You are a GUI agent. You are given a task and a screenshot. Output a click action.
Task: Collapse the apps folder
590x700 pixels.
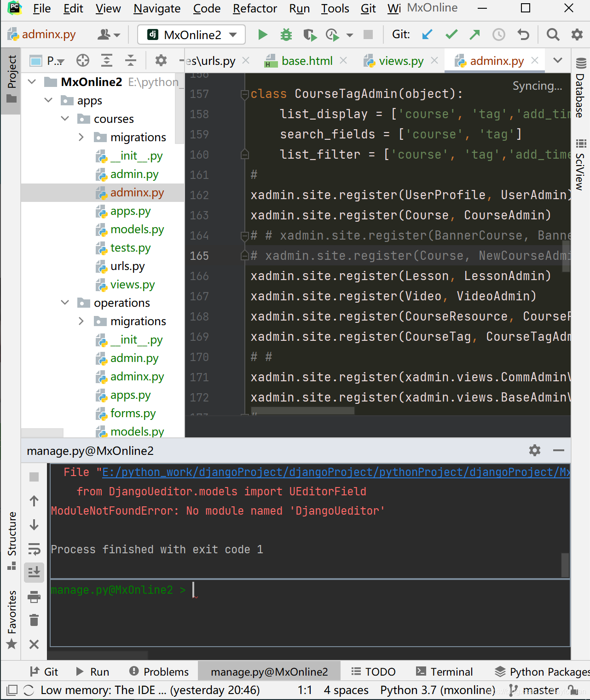pyautogui.click(x=49, y=100)
